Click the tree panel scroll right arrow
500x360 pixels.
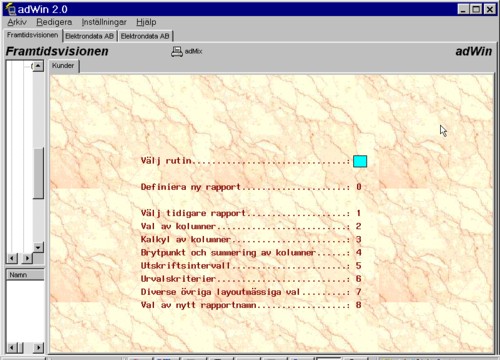tap(27, 258)
